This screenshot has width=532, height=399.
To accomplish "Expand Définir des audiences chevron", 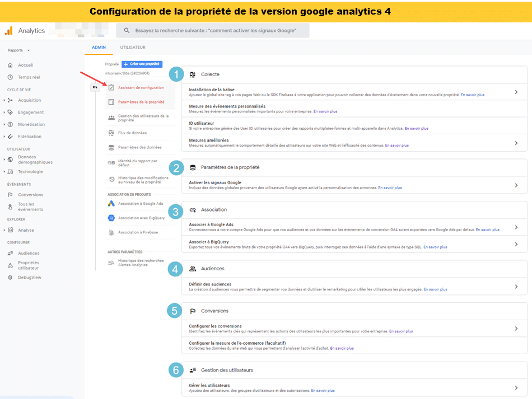I will (516, 287).
